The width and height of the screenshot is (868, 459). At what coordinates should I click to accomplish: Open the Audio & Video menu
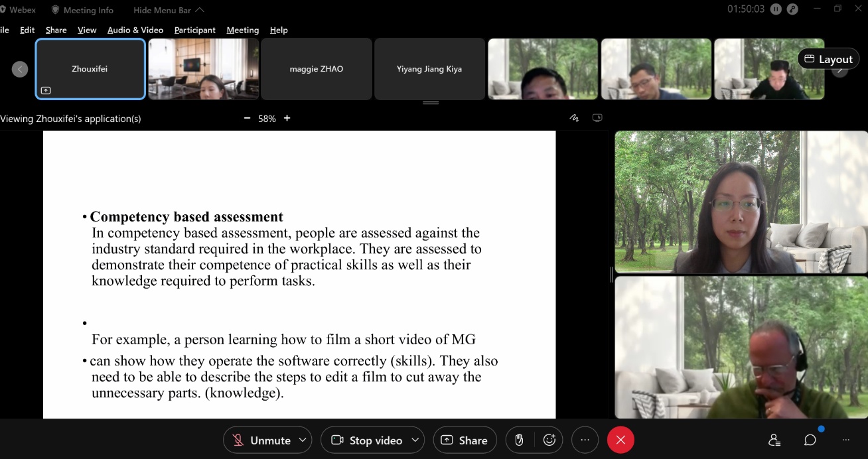(135, 30)
